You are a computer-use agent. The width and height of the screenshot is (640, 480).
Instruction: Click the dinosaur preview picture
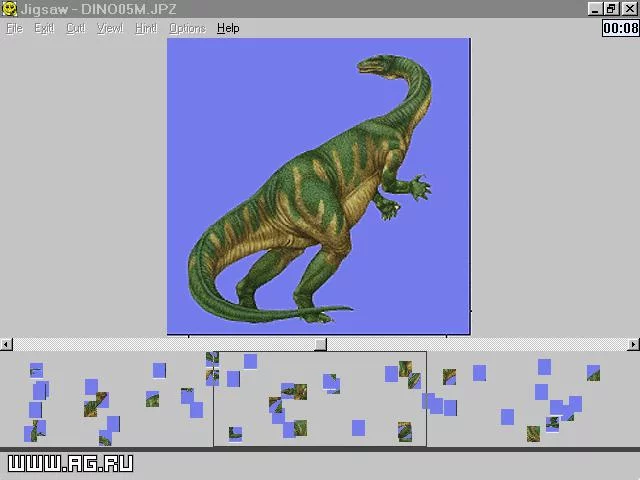coord(318,186)
